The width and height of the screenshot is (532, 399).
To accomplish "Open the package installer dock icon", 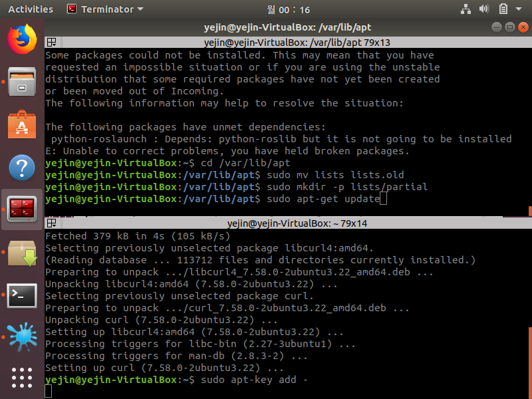I will coord(22,253).
